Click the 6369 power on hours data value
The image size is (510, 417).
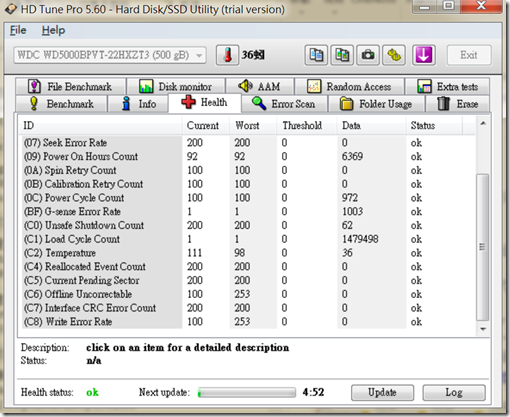[x=352, y=156]
